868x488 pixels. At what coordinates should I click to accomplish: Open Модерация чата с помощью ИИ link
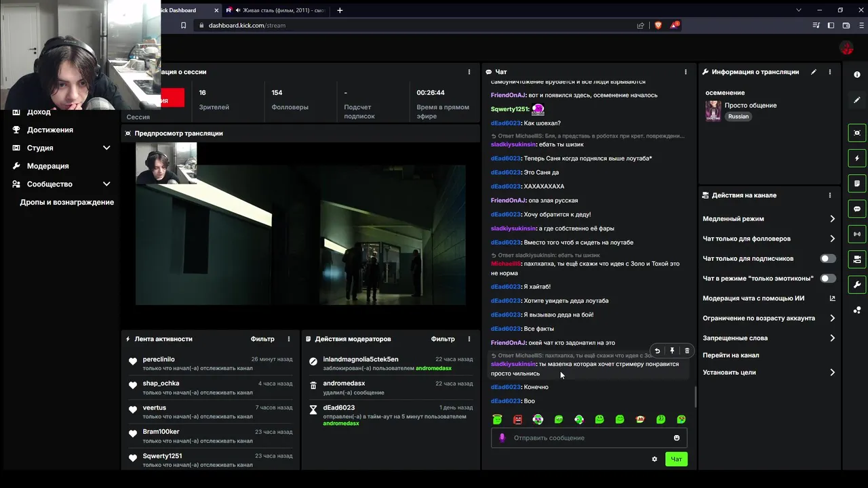click(769, 298)
